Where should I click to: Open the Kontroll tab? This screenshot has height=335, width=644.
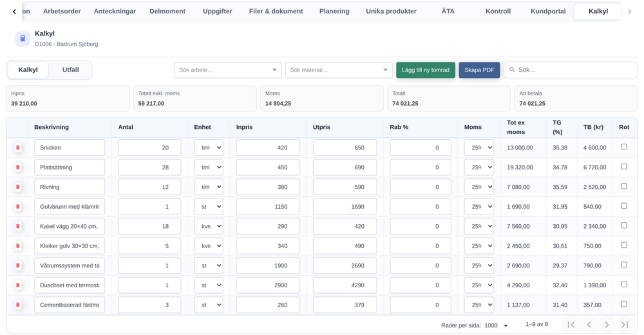coord(498,12)
